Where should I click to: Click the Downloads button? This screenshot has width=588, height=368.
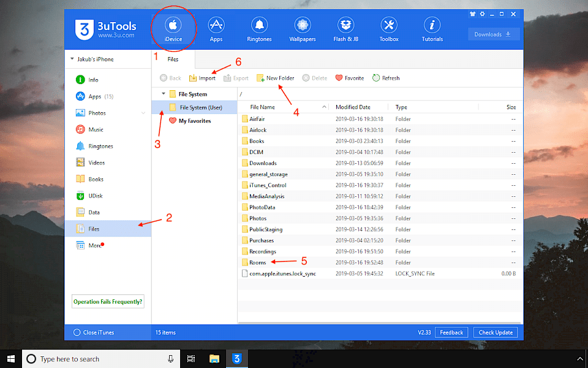pos(494,34)
